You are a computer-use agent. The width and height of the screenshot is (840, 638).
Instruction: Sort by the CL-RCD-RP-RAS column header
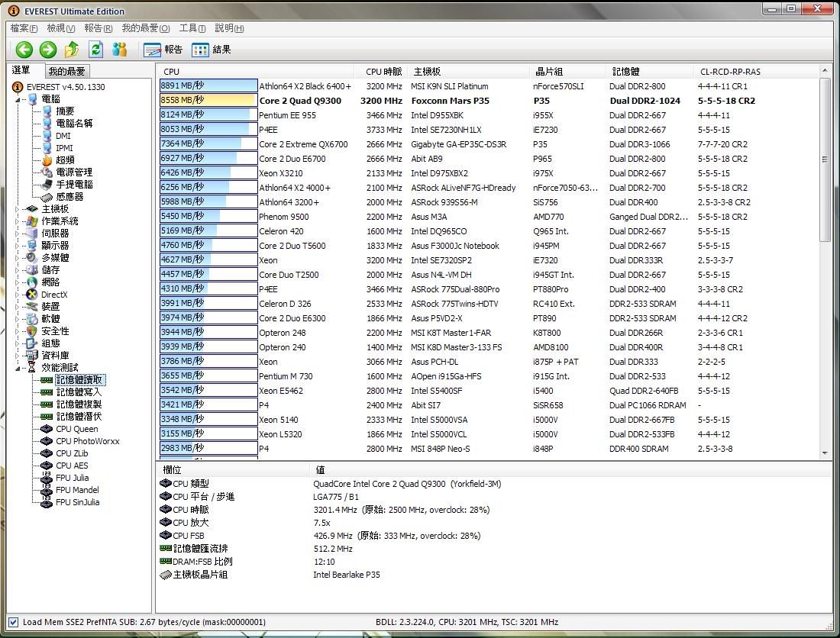click(755, 72)
